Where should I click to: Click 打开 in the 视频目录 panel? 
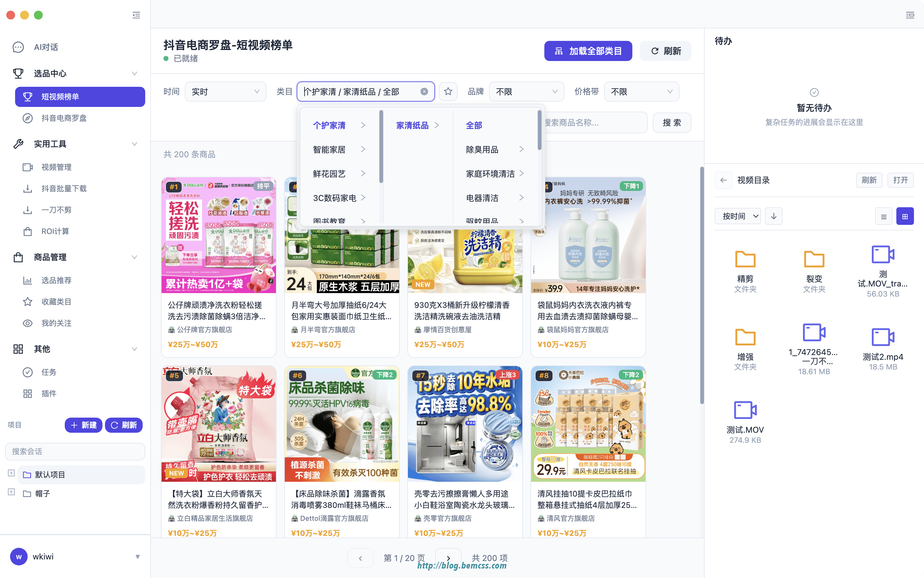(900, 180)
